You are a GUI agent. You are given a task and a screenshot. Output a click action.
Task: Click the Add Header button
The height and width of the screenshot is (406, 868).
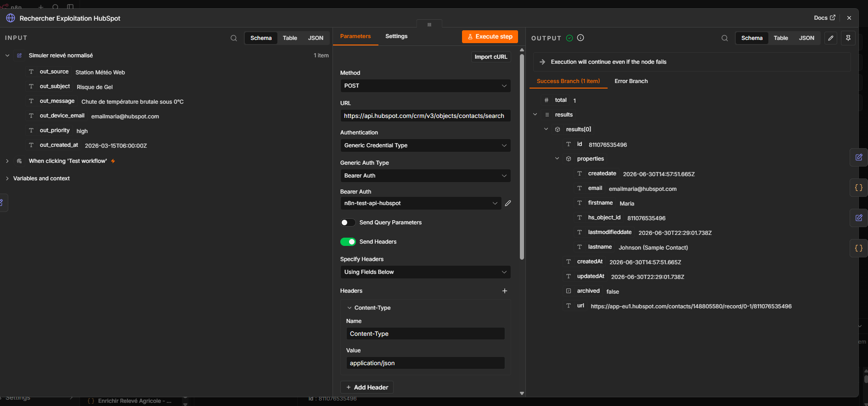click(367, 387)
